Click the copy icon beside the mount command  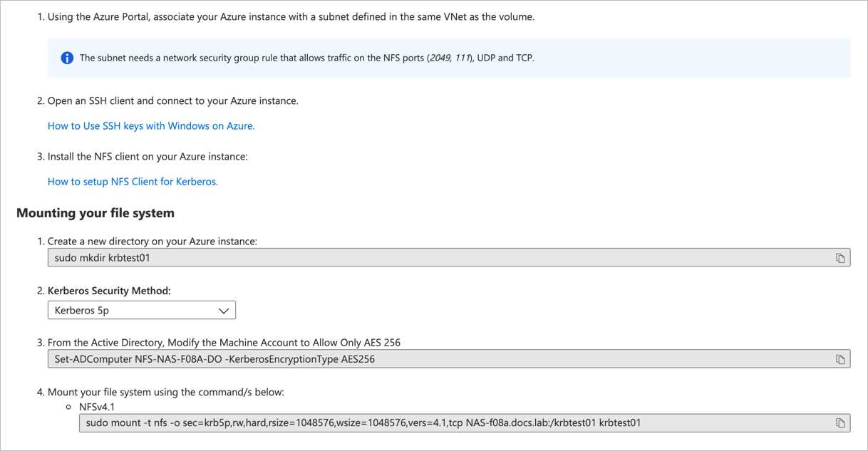coord(842,423)
